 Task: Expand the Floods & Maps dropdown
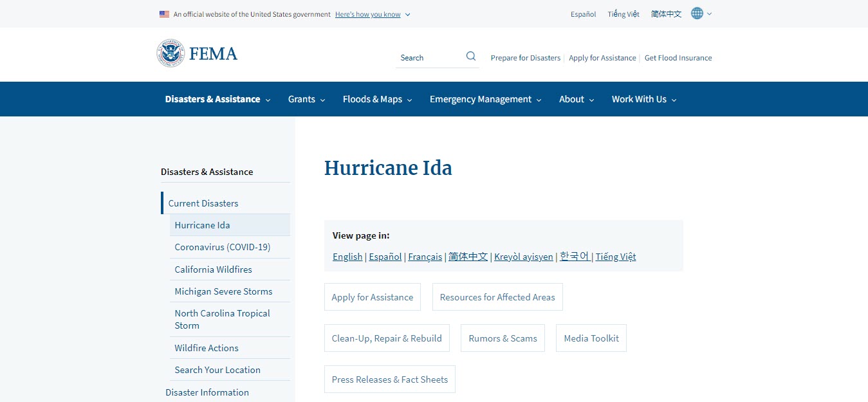(x=373, y=99)
